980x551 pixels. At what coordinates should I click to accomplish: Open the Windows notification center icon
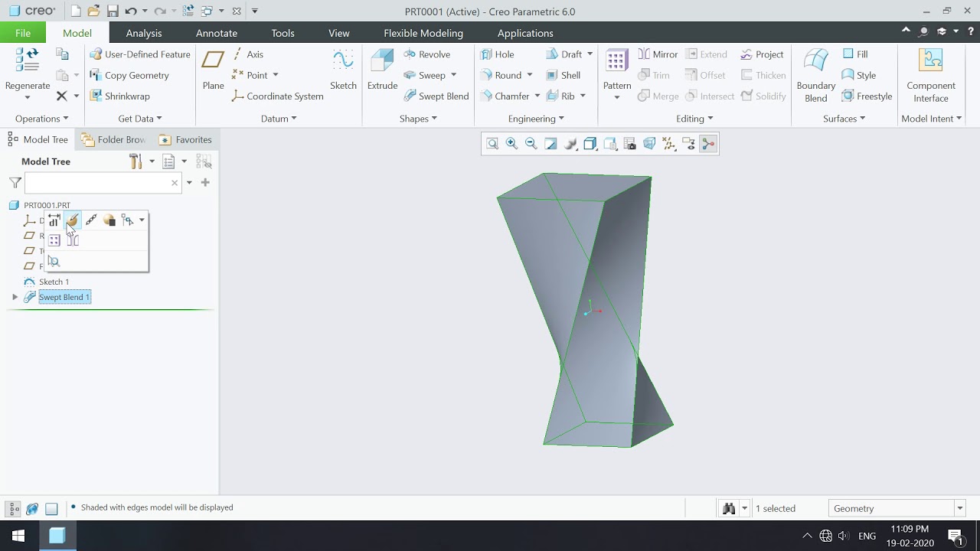tap(955, 536)
